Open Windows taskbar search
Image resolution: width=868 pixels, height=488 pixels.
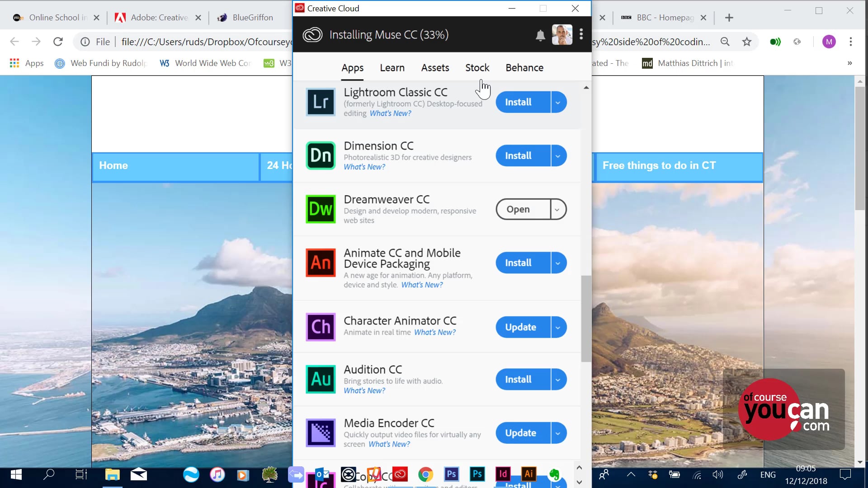coord(49,475)
